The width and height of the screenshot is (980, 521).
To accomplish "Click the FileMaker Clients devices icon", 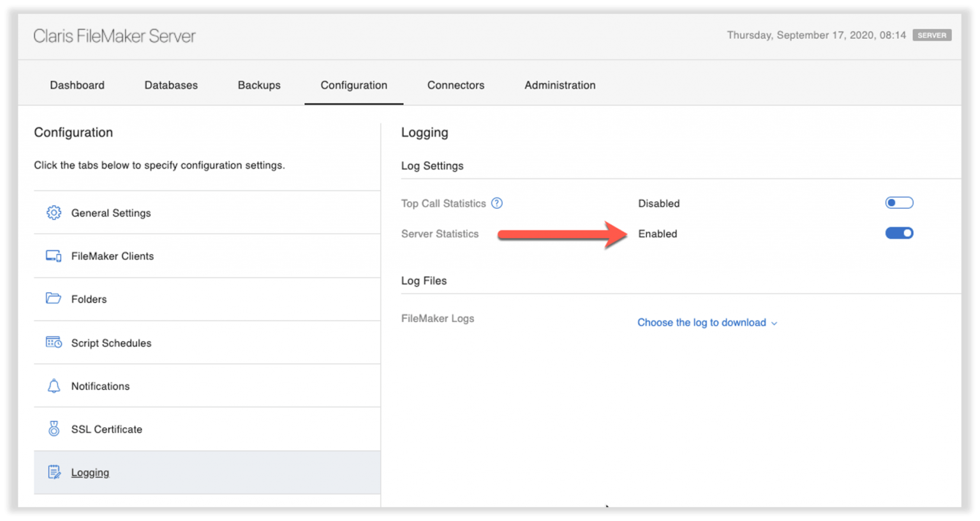I will (54, 256).
